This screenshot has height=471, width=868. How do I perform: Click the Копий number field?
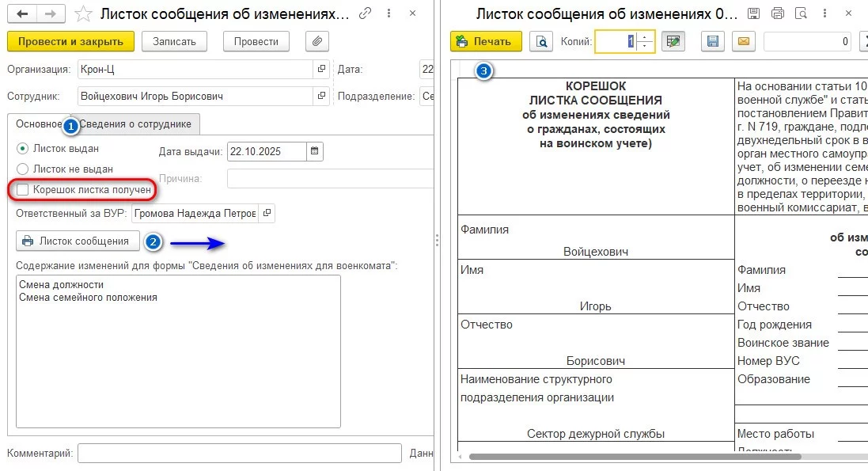point(616,41)
